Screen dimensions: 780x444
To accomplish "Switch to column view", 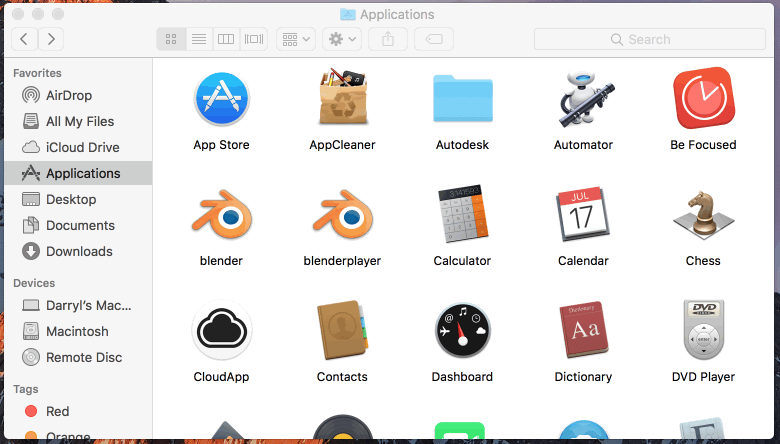I will tap(226, 39).
